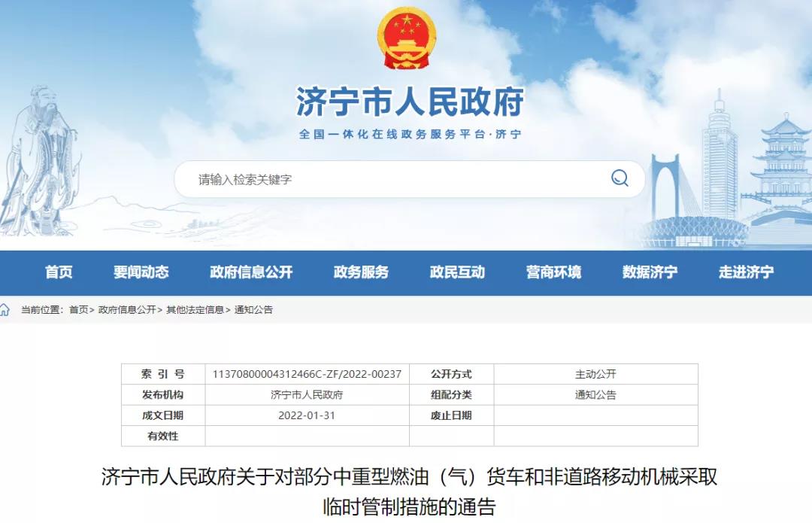Open the 营商环境 navigation item
The height and width of the screenshot is (523, 812).
point(553,272)
